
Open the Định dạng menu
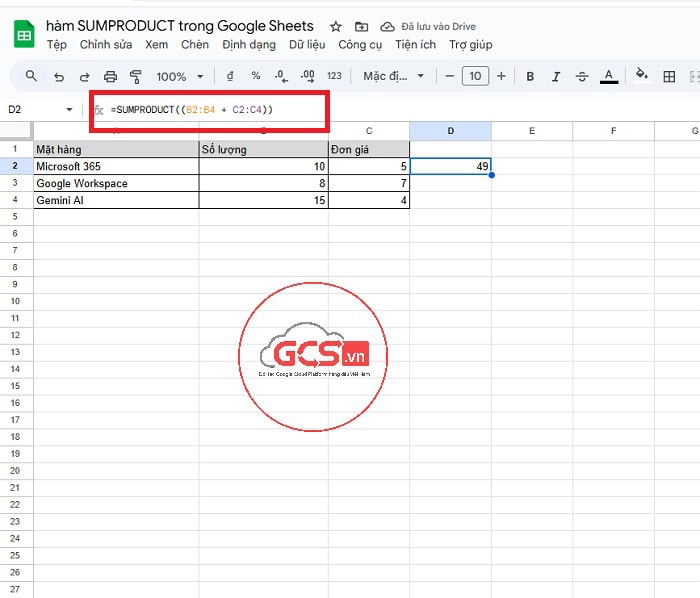pyautogui.click(x=250, y=45)
